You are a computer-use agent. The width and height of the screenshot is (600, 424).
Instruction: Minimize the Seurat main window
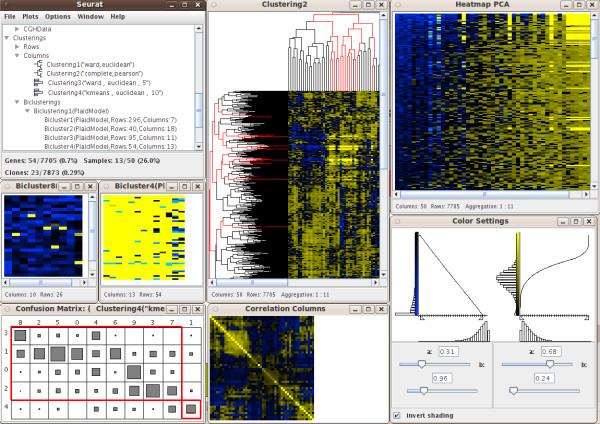pos(172,5)
